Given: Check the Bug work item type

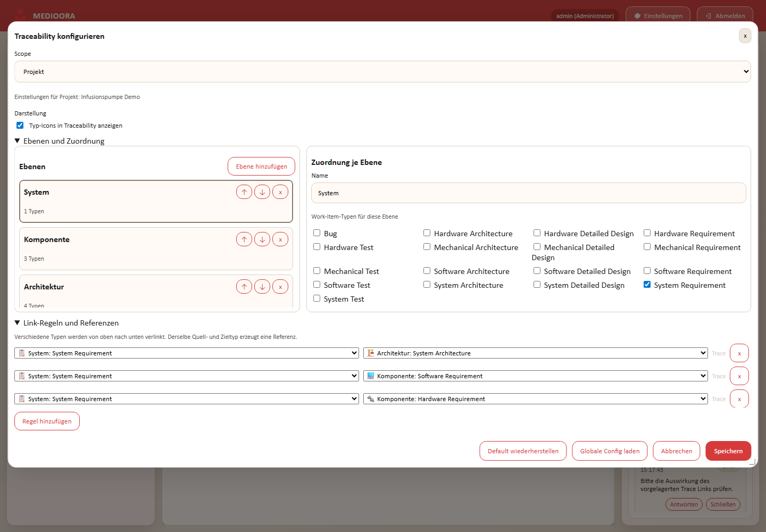Looking at the screenshot, I should pos(317,233).
